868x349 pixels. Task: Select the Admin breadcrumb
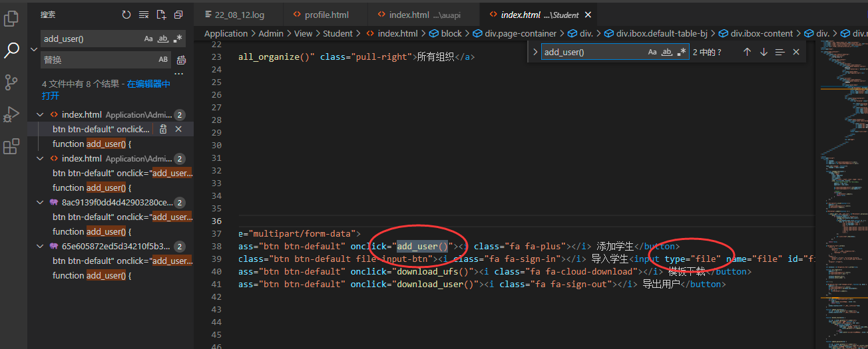click(x=271, y=33)
